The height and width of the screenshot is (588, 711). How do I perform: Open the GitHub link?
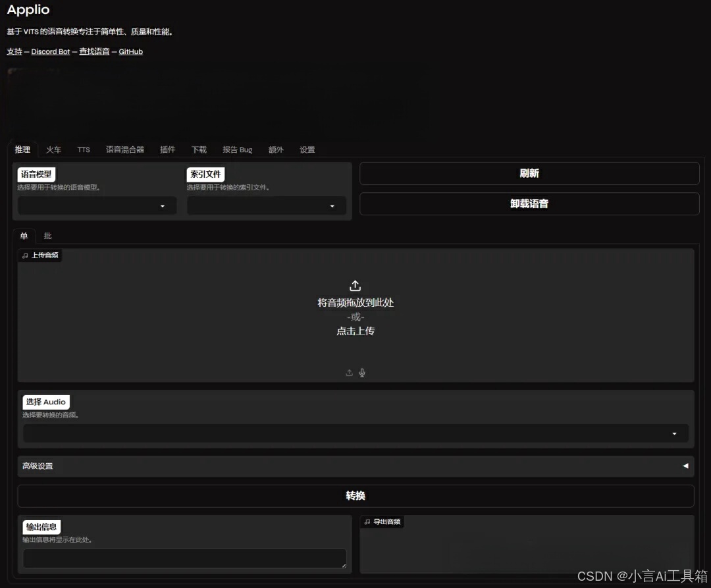[130, 51]
